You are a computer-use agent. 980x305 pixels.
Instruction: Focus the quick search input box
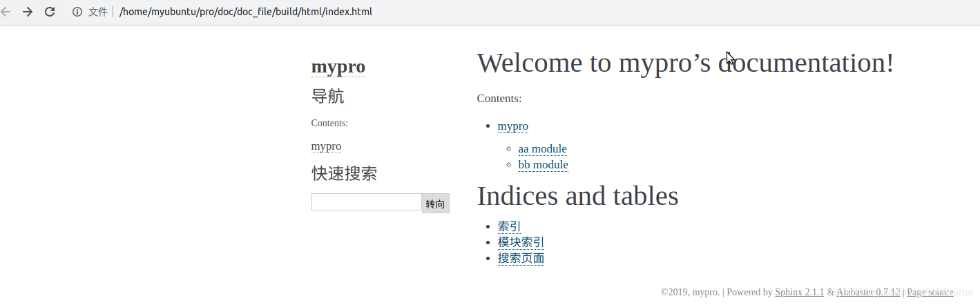[367, 202]
